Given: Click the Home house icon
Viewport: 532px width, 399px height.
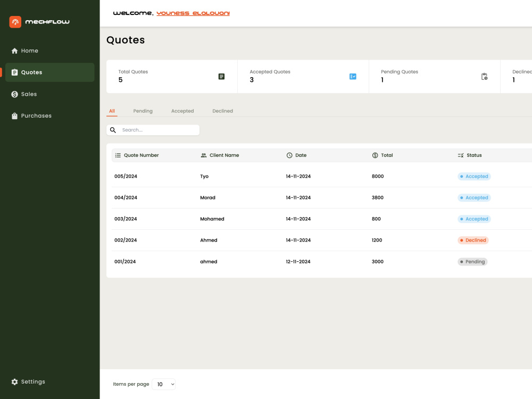Looking at the screenshot, I should pyautogui.click(x=14, y=51).
